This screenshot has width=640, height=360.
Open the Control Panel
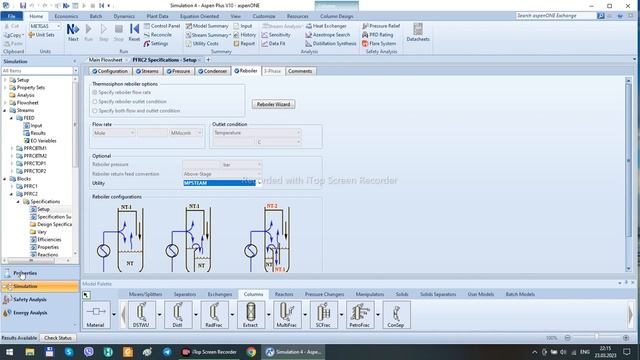tap(162, 26)
